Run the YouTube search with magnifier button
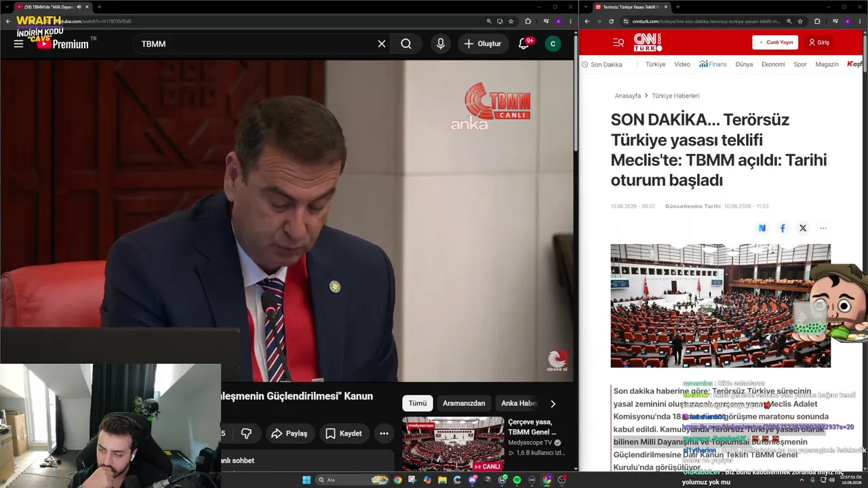This screenshot has width=868, height=488. click(406, 44)
